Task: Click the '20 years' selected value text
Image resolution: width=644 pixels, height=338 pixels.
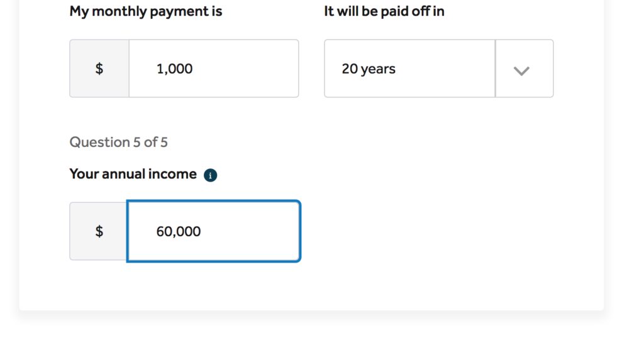Action: (x=369, y=69)
